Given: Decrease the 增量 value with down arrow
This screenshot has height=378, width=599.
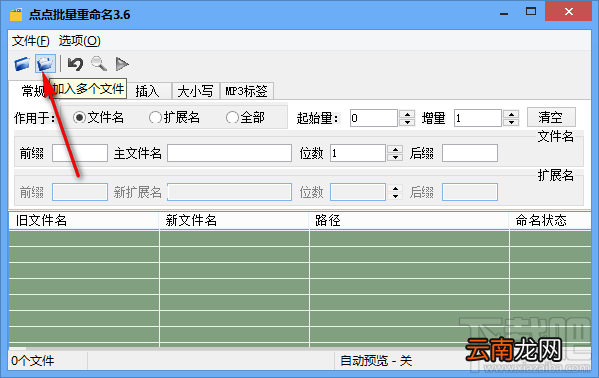Looking at the screenshot, I should pyautogui.click(x=511, y=122).
